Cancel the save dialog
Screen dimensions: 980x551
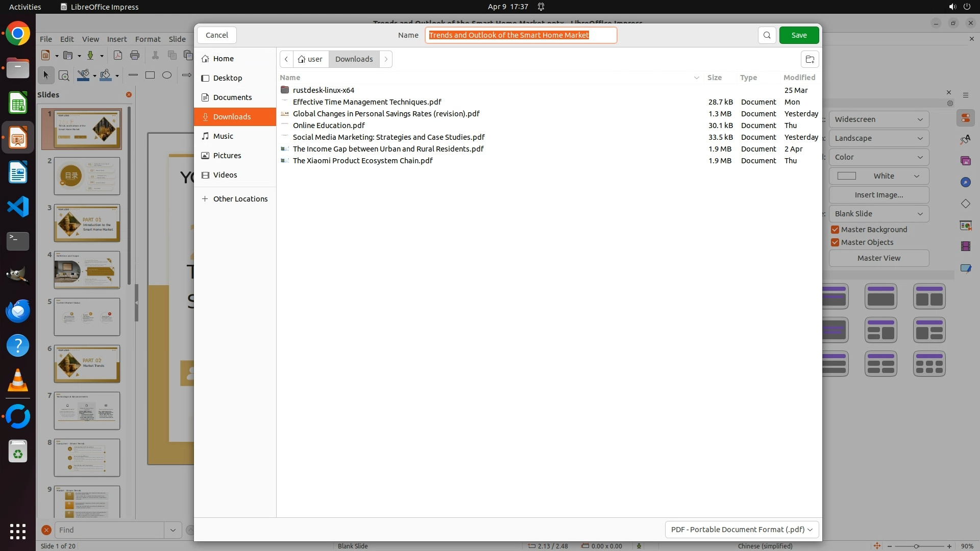[216, 35]
